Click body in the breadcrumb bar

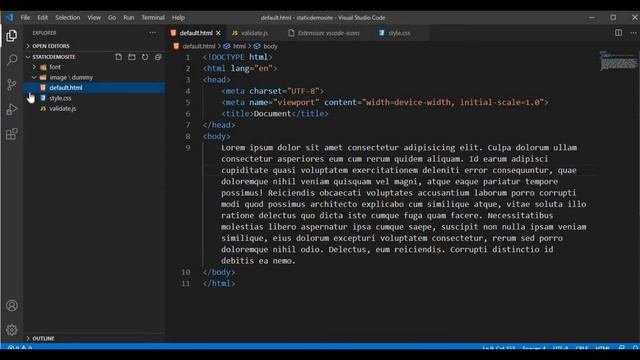[270, 46]
